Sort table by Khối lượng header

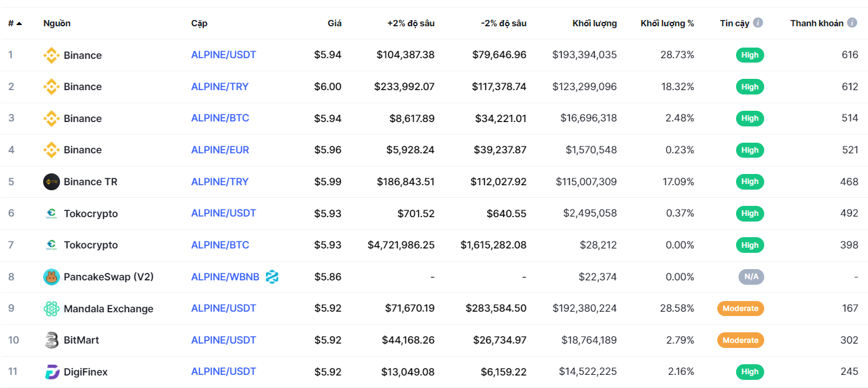594,23
